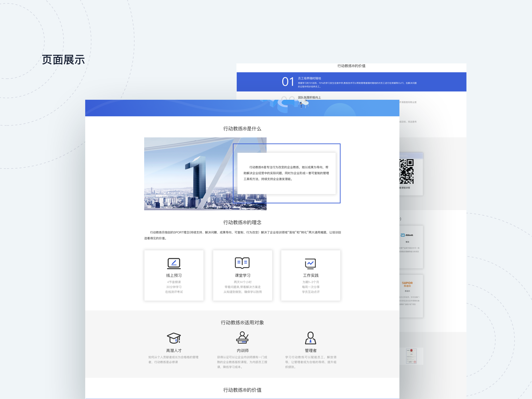Click the graduation cap icon above 高潜人才
This screenshot has height=399, width=532.
point(174,338)
